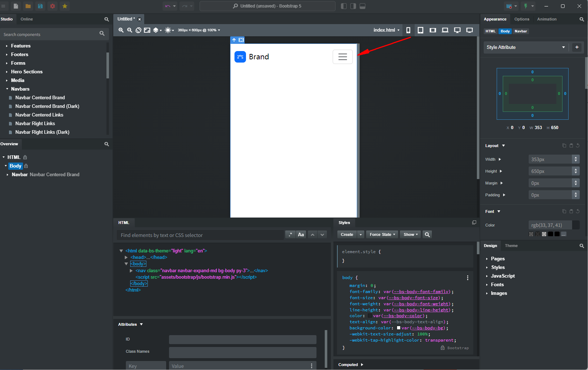
Task: Click the Show dropdown button in Styles
Action: [410, 234]
